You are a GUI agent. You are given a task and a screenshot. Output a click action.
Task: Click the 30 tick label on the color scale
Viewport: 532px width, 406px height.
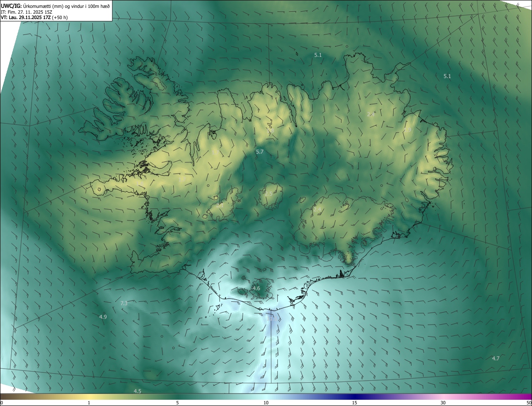tap(443, 403)
